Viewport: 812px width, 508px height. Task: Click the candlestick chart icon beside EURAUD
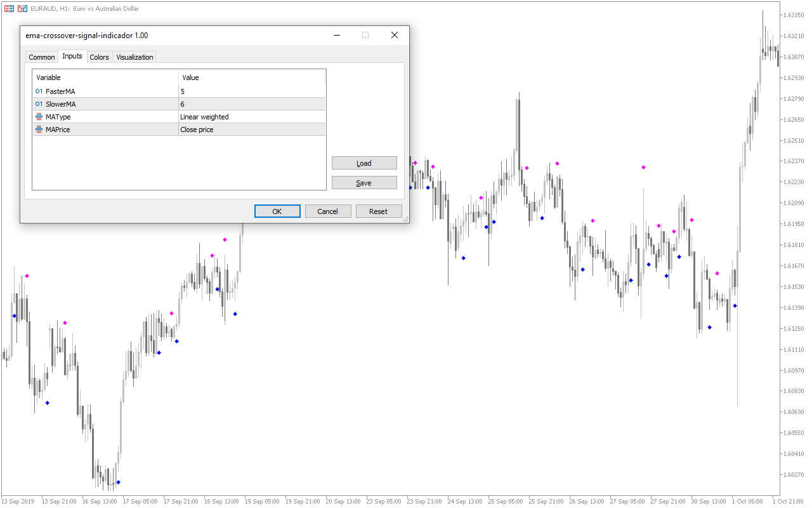pos(22,9)
